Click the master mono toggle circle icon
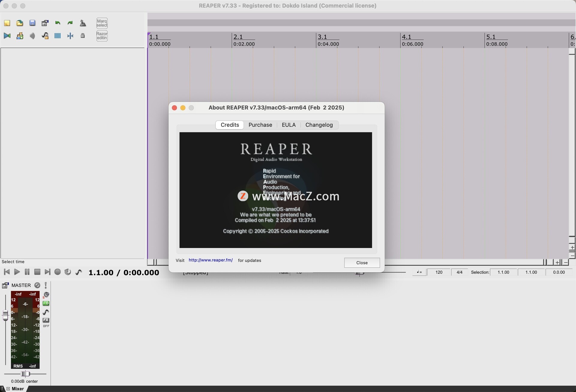Image resolution: width=576 pixels, height=392 pixels. [x=37, y=285]
